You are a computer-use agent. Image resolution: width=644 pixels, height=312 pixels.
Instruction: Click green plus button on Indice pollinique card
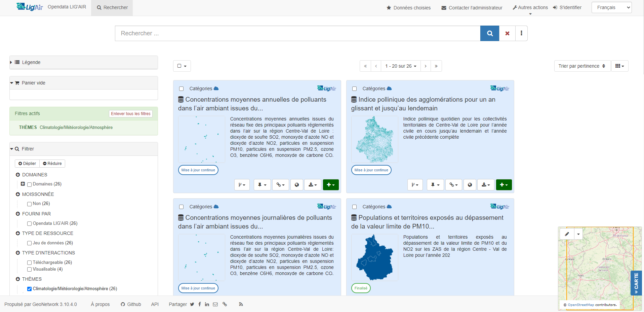[x=504, y=185]
